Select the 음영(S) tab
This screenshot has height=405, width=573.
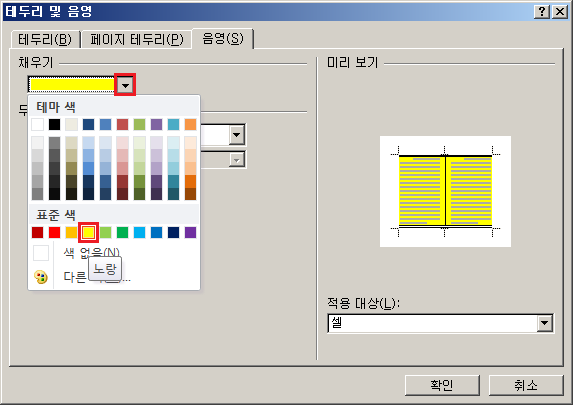coord(223,38)
